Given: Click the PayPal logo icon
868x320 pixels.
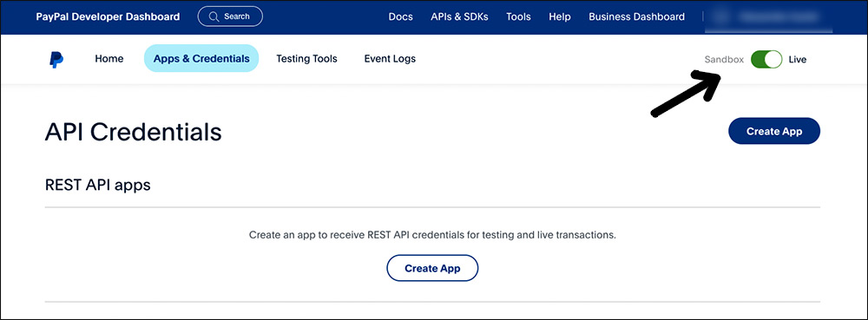Looking at the screenshot, I should click(56, 60).
